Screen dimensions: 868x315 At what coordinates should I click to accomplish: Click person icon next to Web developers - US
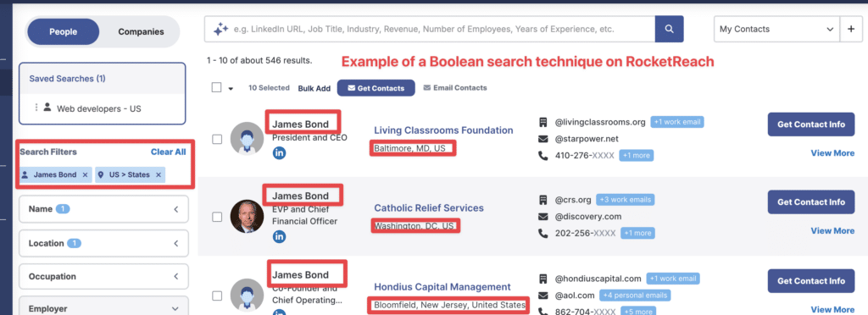[x=47, y=108]
